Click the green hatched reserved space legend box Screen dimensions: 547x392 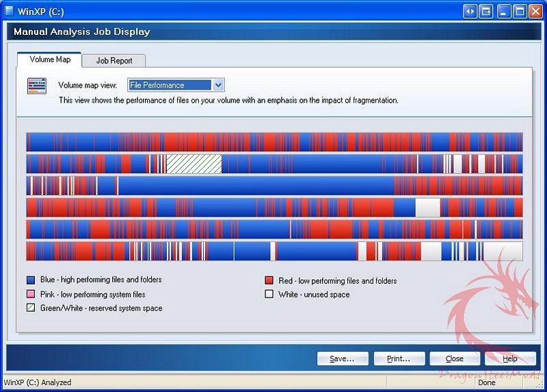[31, 309]
